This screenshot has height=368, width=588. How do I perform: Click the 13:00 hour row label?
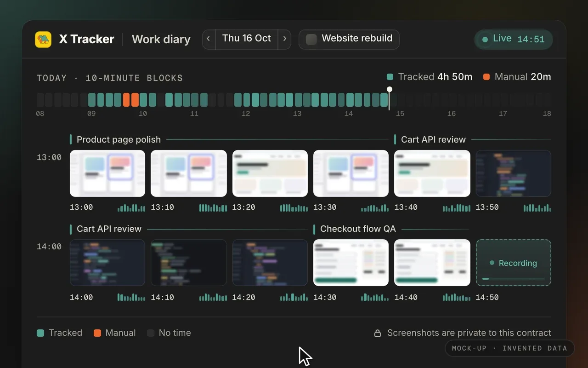(x=49, y=157)
